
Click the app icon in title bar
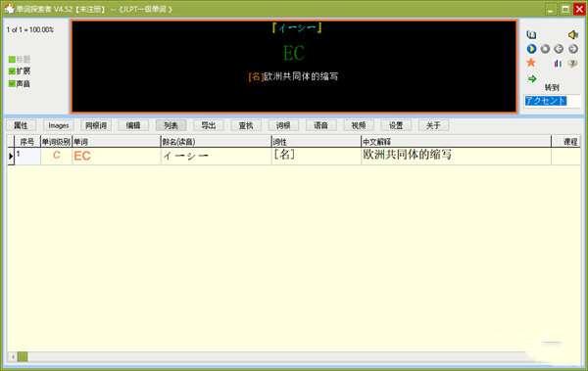pos(10,9)
